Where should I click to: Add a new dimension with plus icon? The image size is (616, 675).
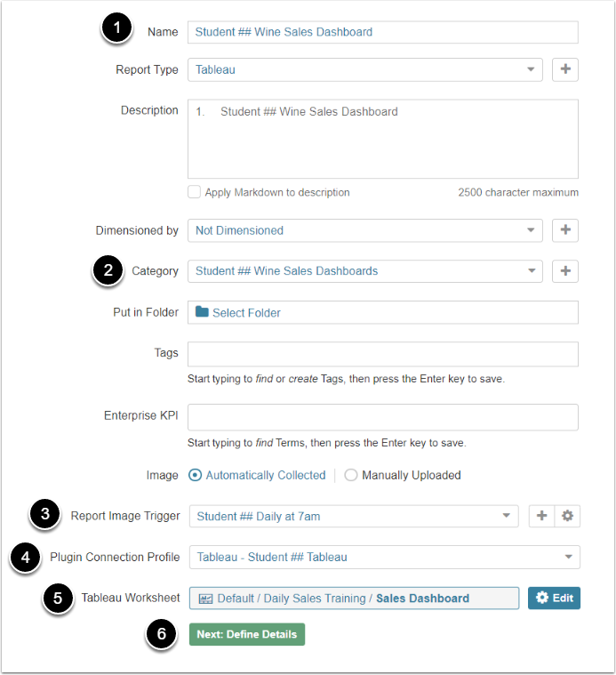tap(565, 230)
